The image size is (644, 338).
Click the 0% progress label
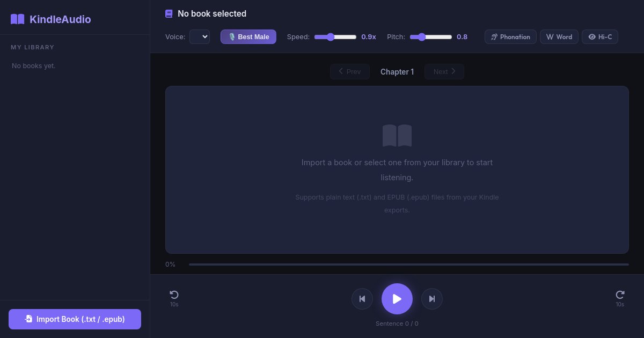(170, 264)
